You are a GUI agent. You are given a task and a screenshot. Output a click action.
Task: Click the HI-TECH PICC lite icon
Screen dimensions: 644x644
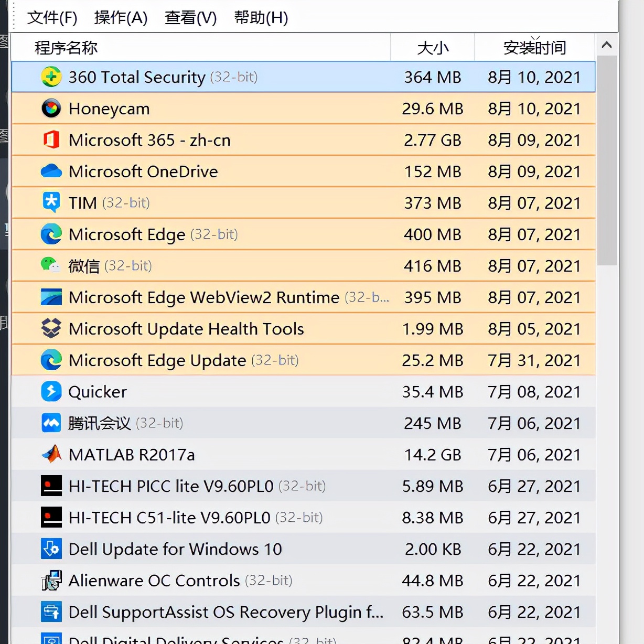pos(51,486)
